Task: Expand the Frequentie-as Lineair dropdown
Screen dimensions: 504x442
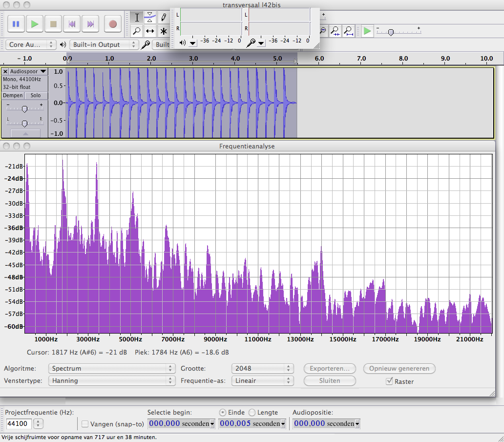Action: tap(262, 380)
